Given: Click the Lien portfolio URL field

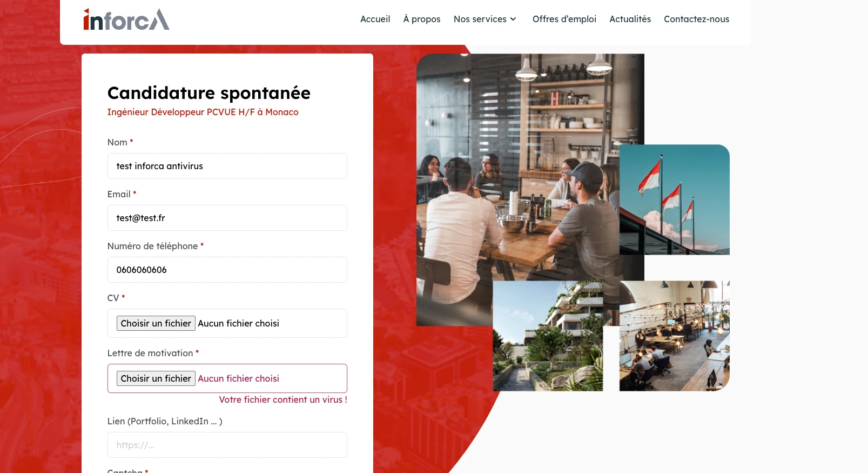Looking at the screenshot, I should coord(227,445).
